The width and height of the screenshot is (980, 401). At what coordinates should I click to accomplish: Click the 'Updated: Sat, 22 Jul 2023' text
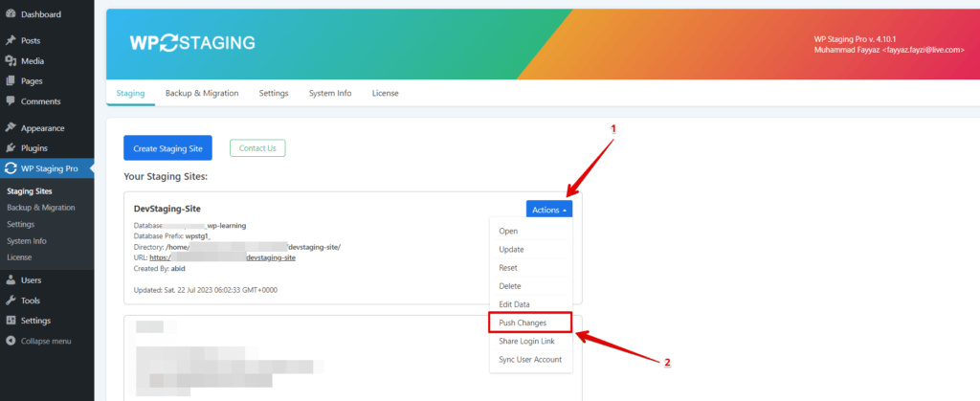206,290
